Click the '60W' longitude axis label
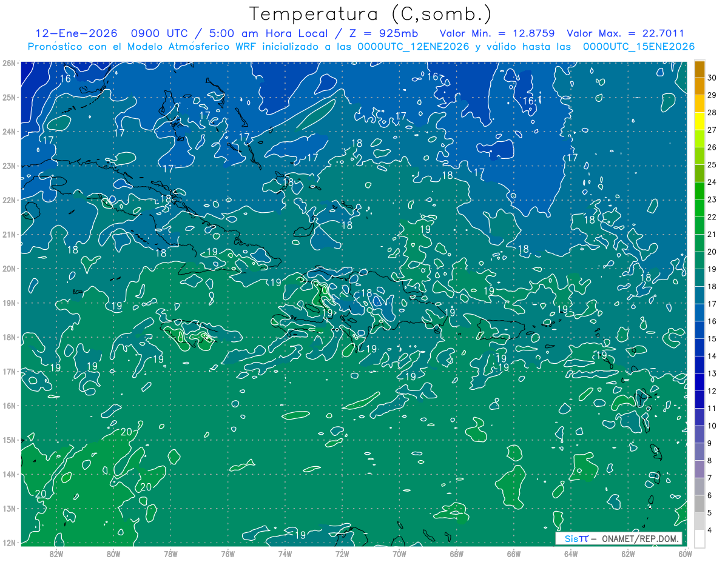This screenshot has height=562, width=728. click(685, 554)
